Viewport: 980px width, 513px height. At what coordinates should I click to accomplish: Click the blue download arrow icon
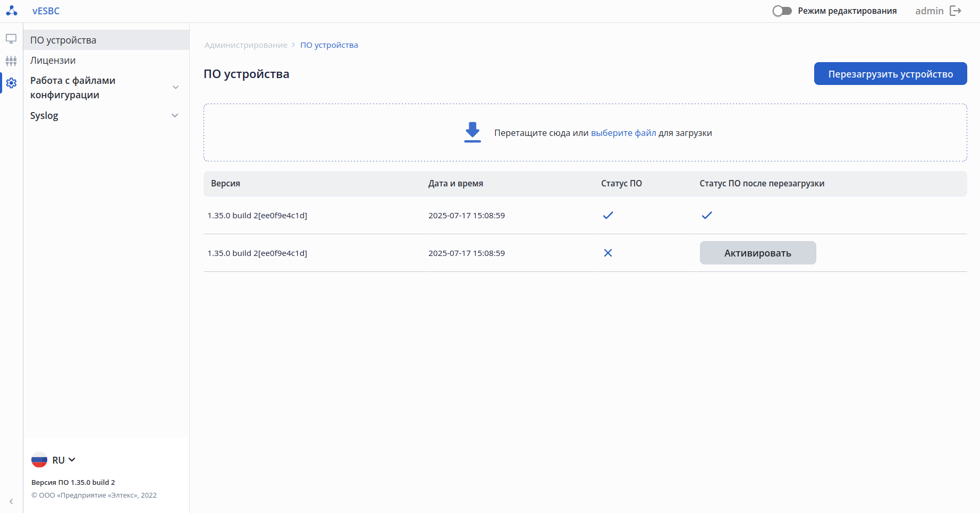click(x=472, y=132)
